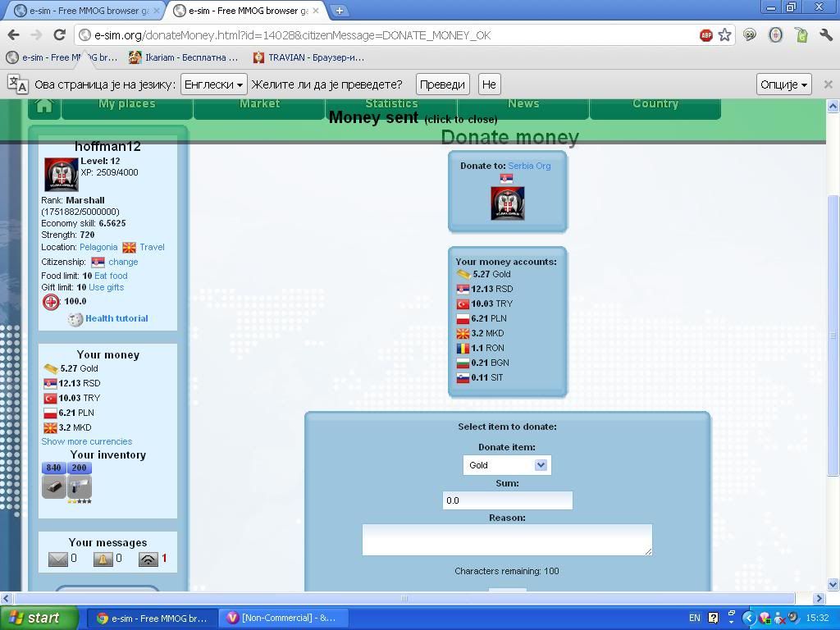Expand the translation language dropdown

tap(214, 84)
